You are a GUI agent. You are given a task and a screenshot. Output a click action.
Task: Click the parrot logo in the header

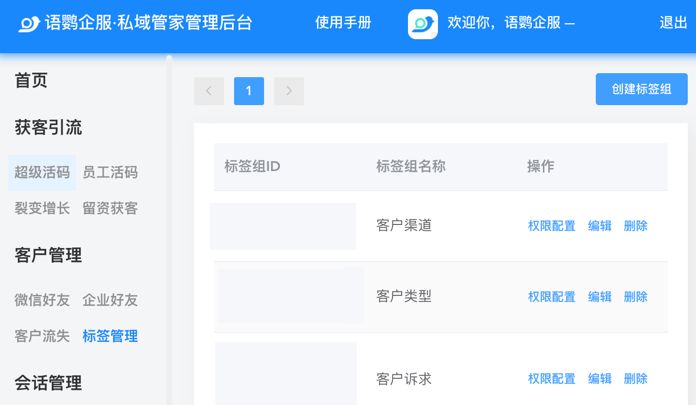[x=29, y=23]
